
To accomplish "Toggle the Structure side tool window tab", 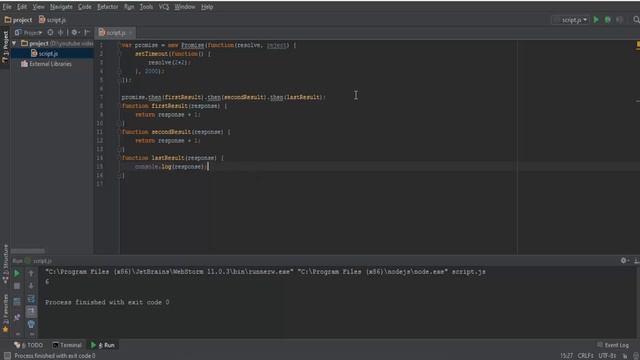I will tap(5, 264).
